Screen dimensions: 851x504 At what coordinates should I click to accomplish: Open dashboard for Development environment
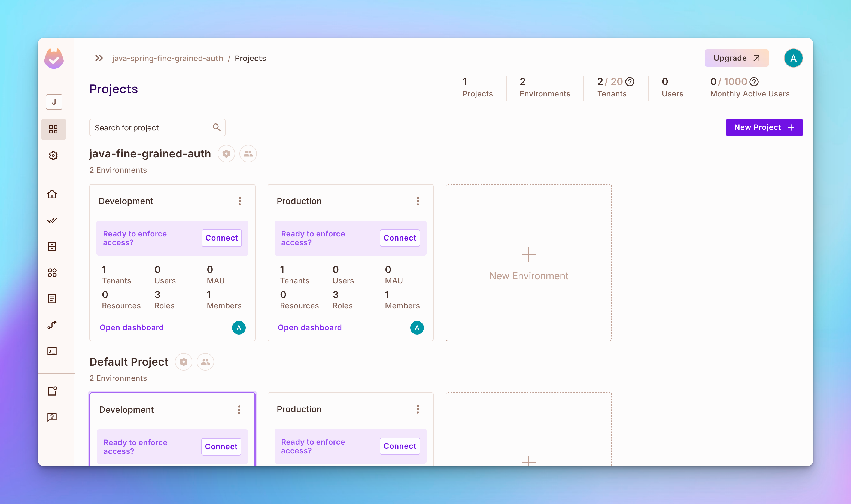tap(131, 327)
